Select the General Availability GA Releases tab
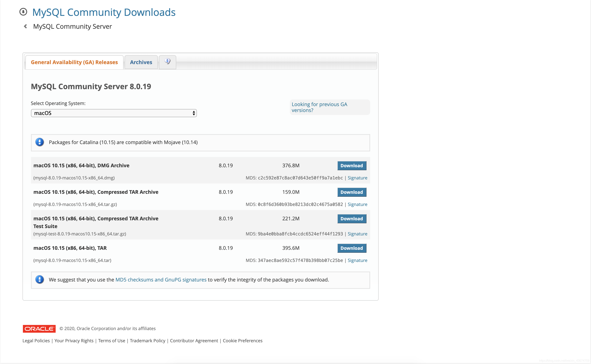Image resolution: width=591 pixels, height=364 pixels. click(x=74, y=62)
